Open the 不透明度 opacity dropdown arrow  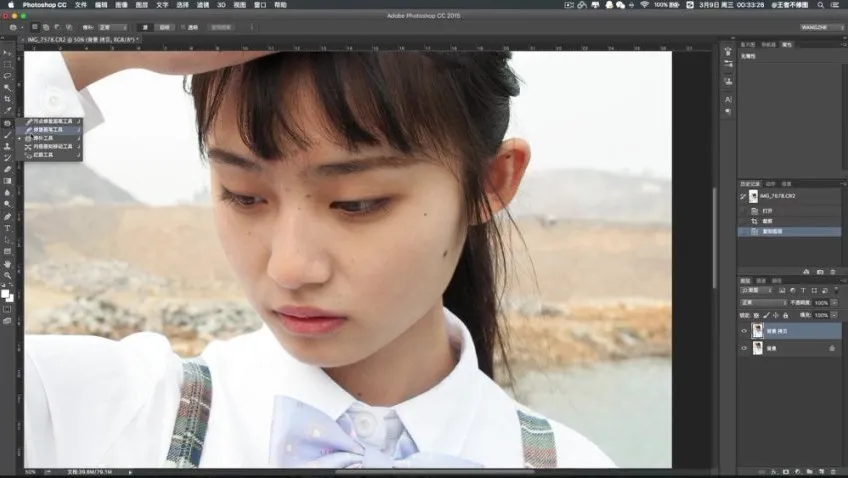click(837, 302)
